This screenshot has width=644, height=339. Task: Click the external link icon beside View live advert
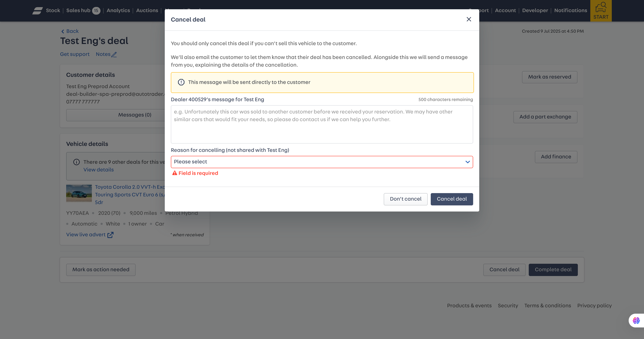110,235
